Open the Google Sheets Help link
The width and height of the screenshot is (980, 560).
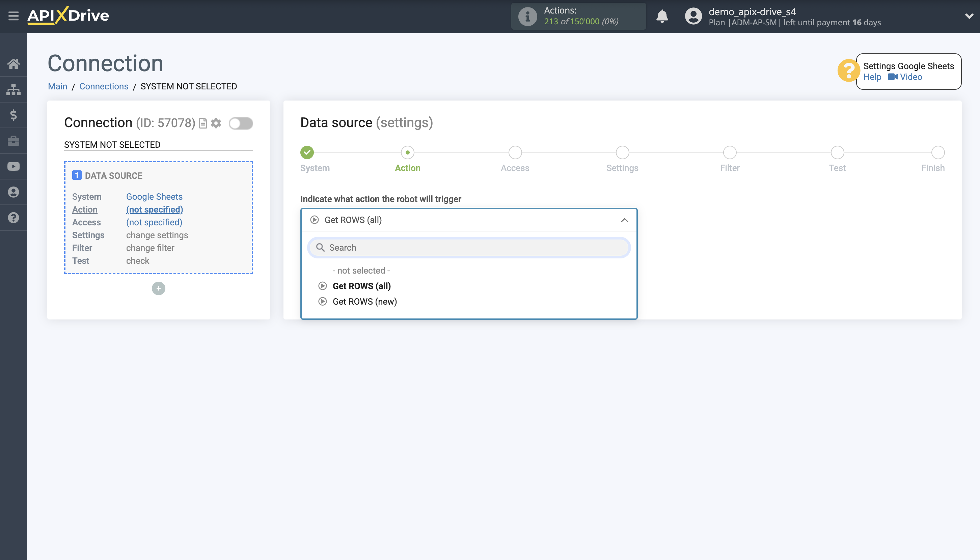click(x=872, y=77)
